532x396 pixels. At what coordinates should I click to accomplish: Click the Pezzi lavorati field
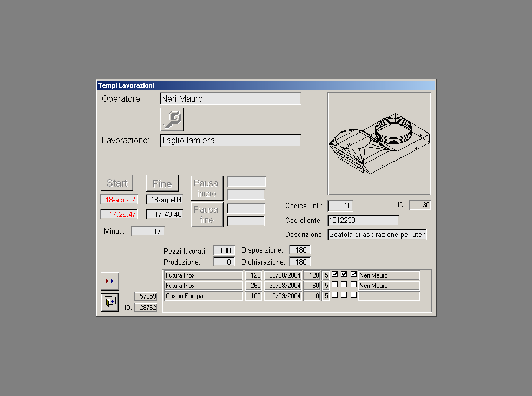224,250
